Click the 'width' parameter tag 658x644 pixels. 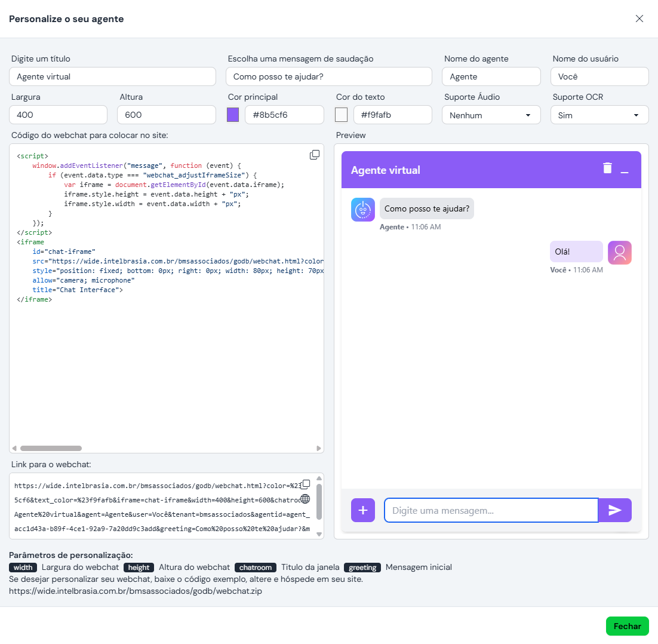click(23, 567)
